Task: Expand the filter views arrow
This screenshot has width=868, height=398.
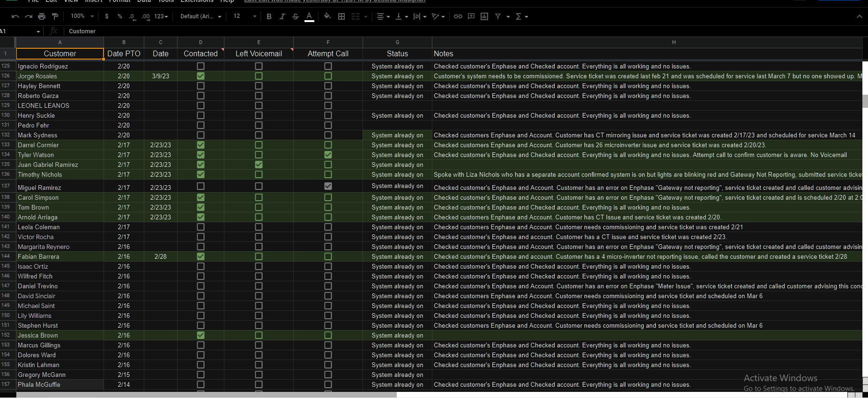Action: pos(508,16)
